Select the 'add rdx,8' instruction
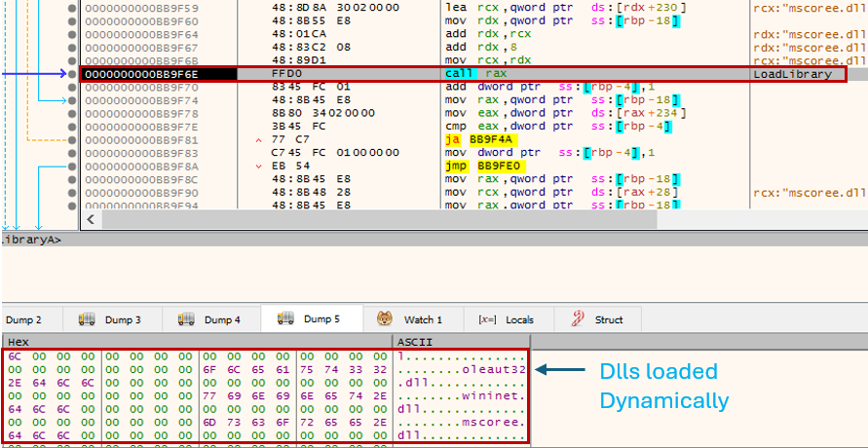 480,48
